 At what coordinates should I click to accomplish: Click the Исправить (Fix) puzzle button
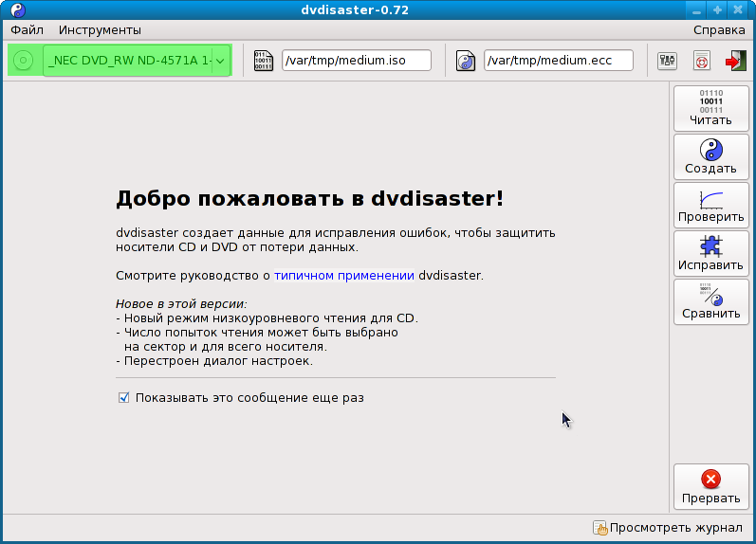point(710,253)
